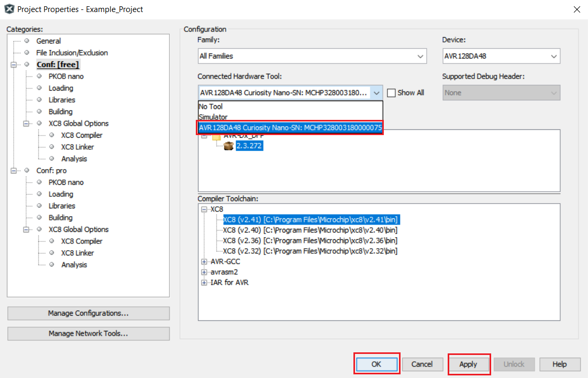Choose Simulator from hardware tool list
The width and height of the screenshot is (588, 378).
tap(290, 117)
